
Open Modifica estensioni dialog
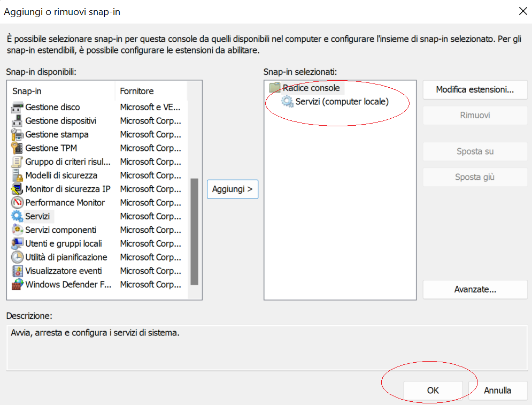[x=475, y=90]
